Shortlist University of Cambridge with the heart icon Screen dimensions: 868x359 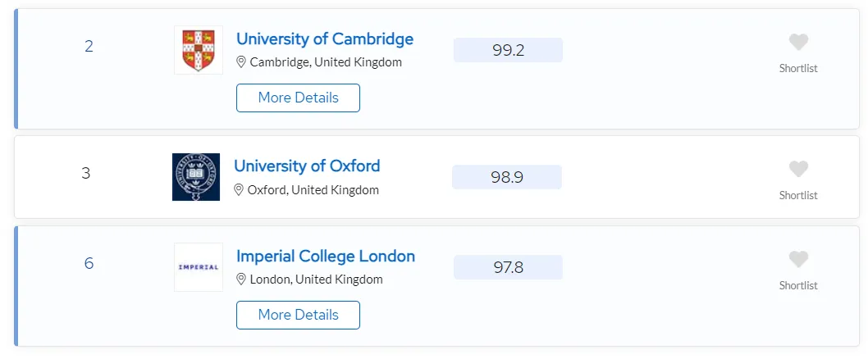coord(798,42)
